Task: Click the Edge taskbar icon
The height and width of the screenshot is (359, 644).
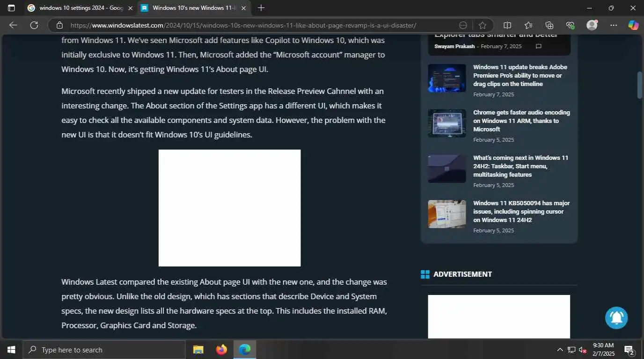Action: (244, 350)
